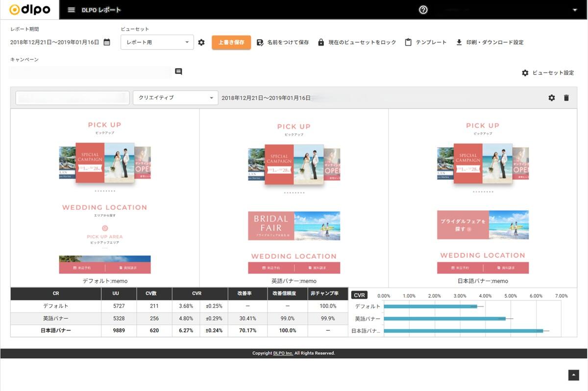Click gear icon beside the view set dropdown
Image resolution: width=588 pixels, height=391 pixels.
[201, 43]
